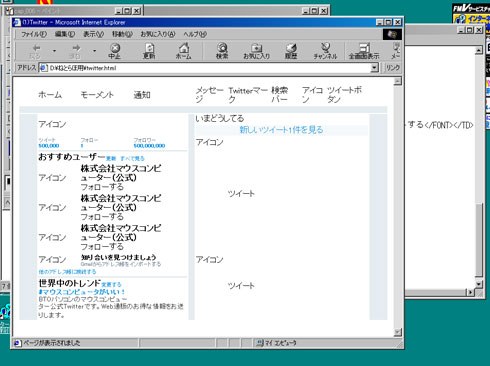
Task: Click the background window's vertical scrollbar thumb
Action: [x=479, y=240]
